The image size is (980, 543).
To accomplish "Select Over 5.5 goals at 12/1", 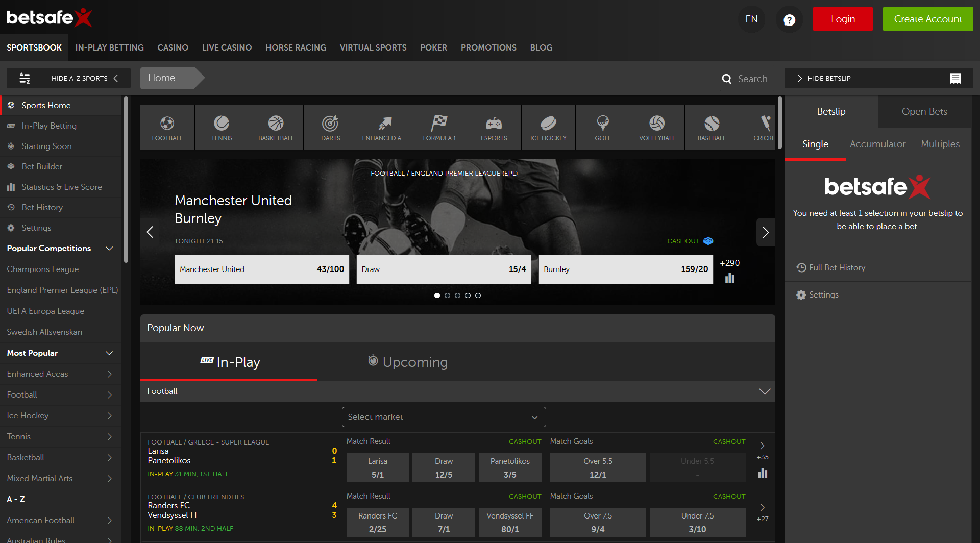I will point(598,467).
